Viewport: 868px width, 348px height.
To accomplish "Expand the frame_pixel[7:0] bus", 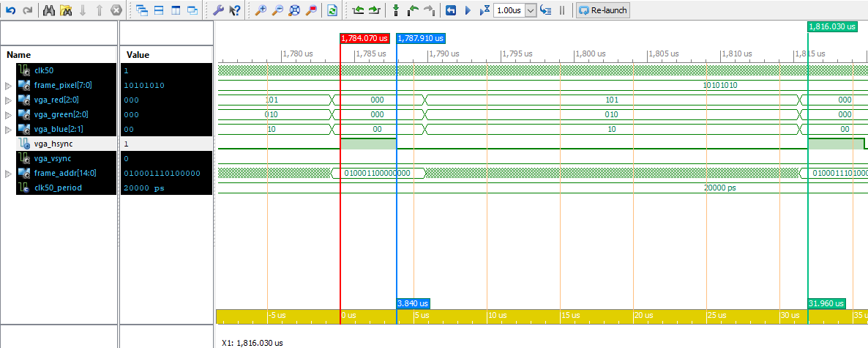I will coord(8,85).
